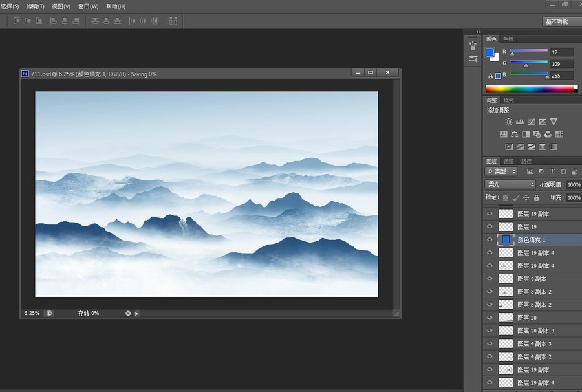Toggle visibility of 图层 4 副本 3
Viewport: 582px width, 392px height.
490,343
